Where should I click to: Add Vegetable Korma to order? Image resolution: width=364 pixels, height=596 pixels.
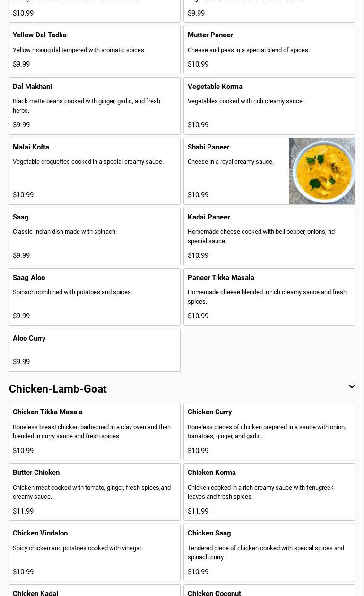click(x=269, y=105)
